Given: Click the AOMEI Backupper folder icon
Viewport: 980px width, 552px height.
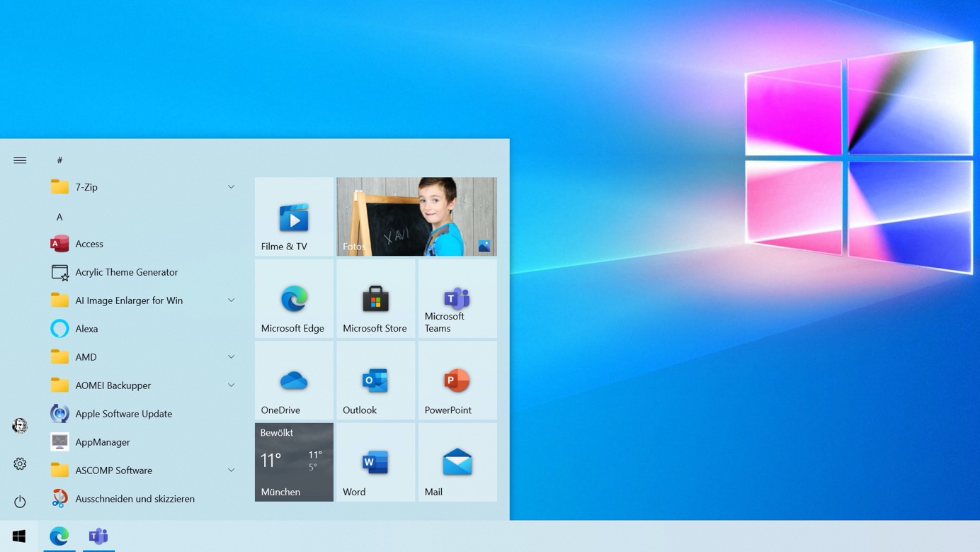Looking at the screenshot, I should pyautogui.click(x=59, y=385).
